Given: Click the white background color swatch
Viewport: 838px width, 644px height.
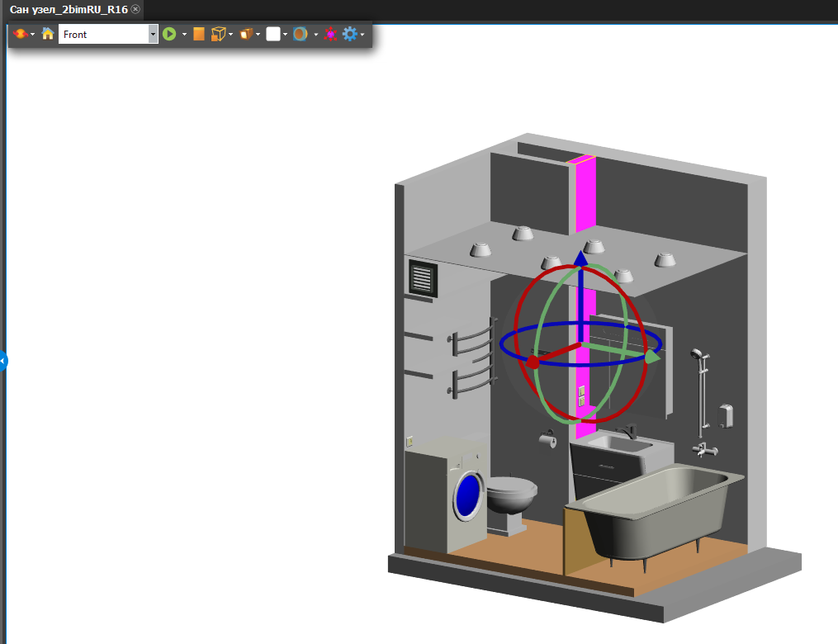Looking at the screenshot, I should [x=273, y=34].
